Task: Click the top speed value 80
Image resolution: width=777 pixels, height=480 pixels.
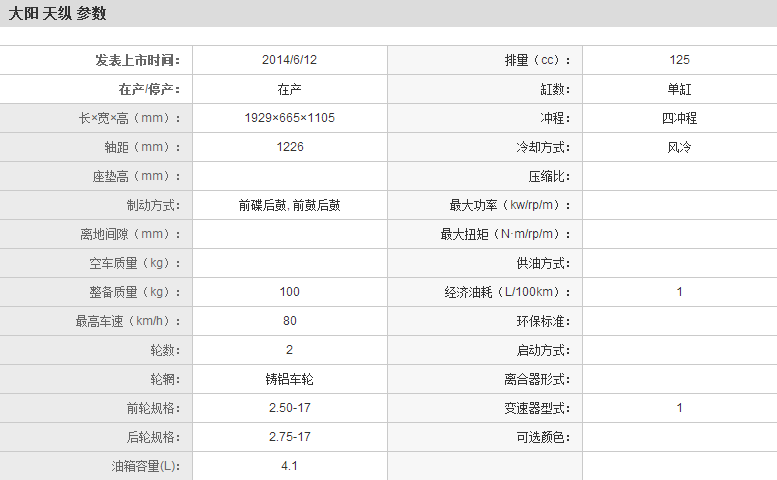Action: click(x=289, y=321)
